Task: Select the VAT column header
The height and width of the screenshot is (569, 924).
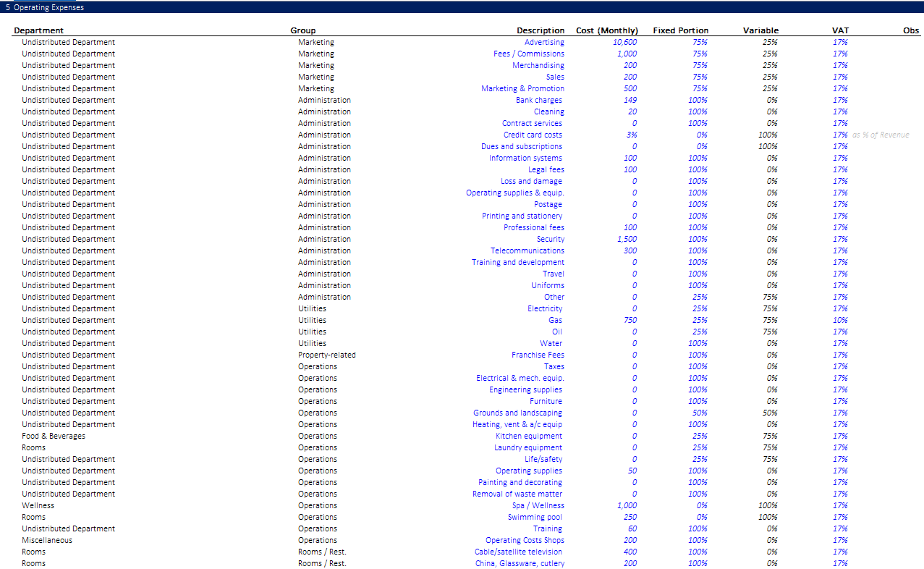Action: (840, 30)
